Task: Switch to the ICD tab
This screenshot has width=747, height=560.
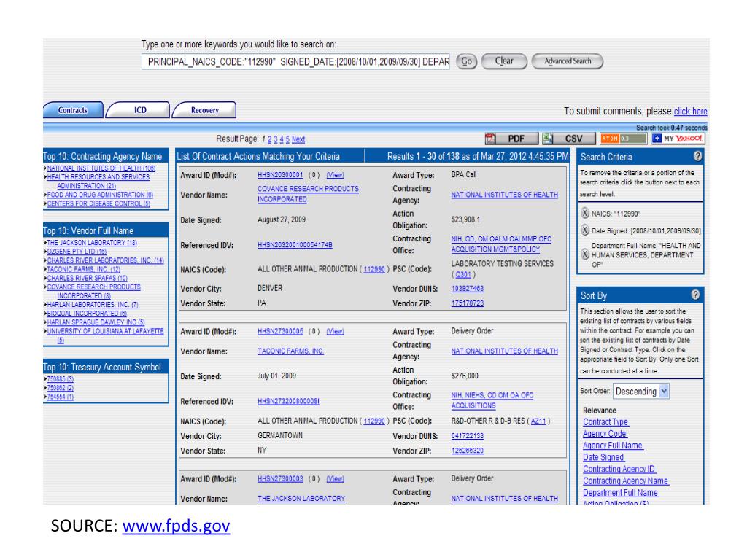Action: pos(139,110)
